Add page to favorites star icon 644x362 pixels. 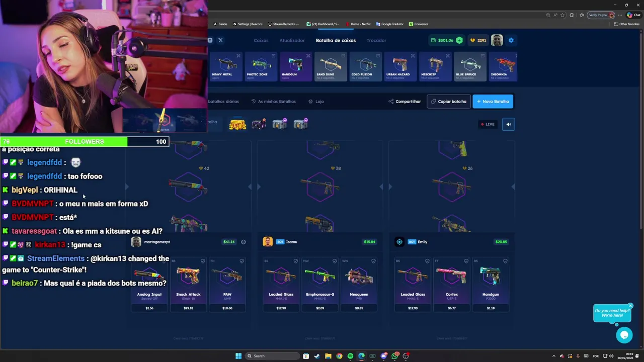pyautogui.click(x=562, y=15)
